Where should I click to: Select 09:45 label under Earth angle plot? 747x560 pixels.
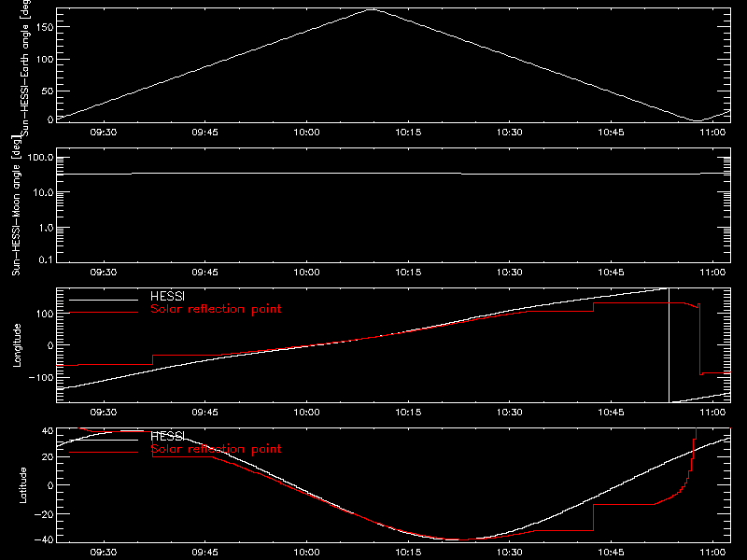(204, 133)
